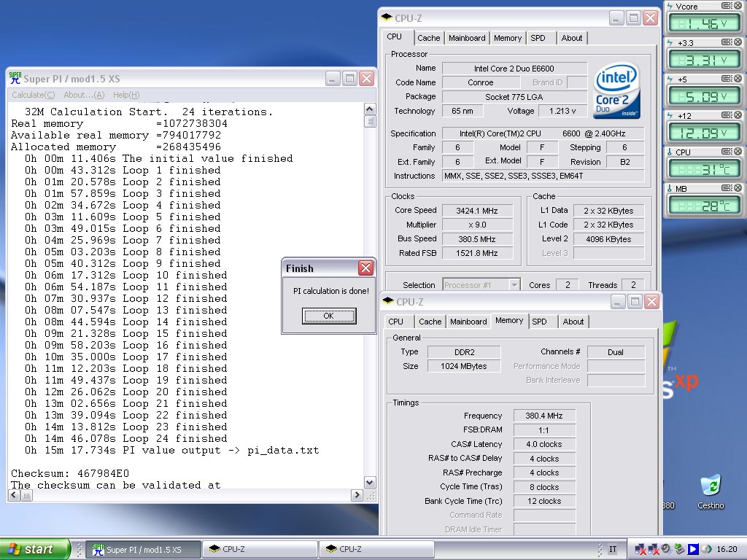Open the settings icon on the +12 gauge
The image size is (747, 560).
727,115
